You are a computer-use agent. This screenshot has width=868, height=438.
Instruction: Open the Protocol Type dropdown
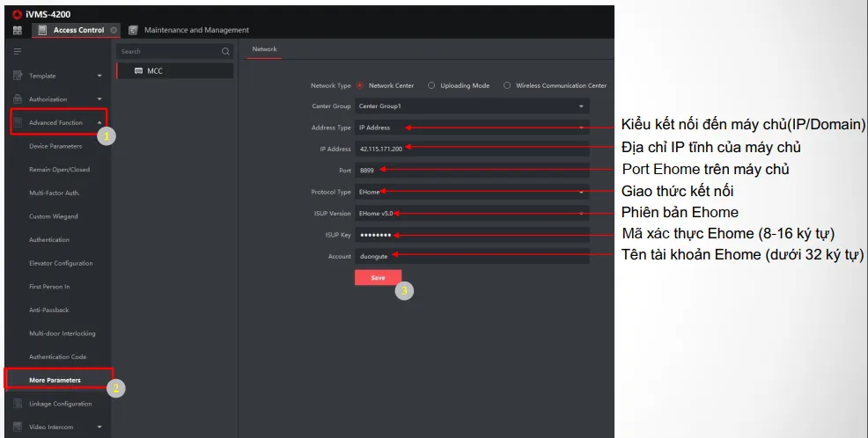tap(472, 192)
